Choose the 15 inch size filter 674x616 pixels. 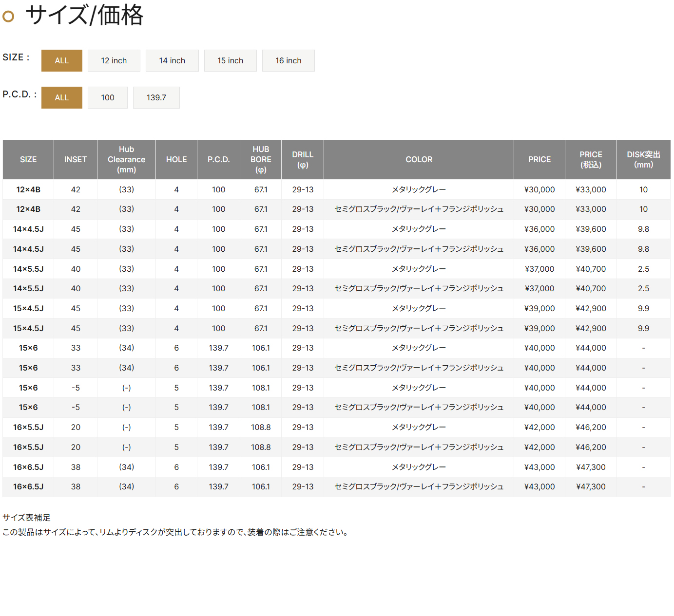(x=230, y=61)
